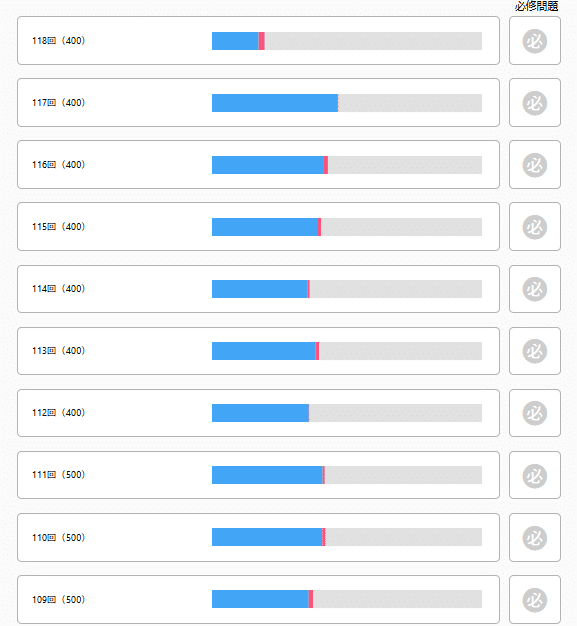Open the 必 icon for 111回 (500)

click(535, 475)
